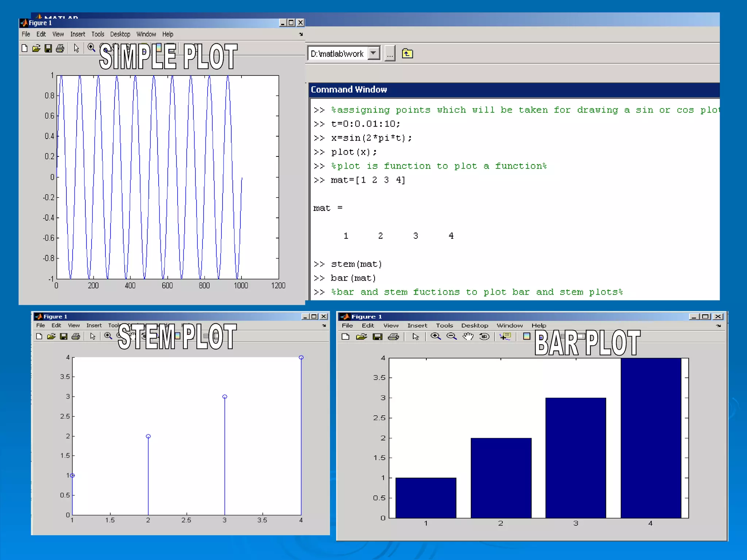Image resolution: width=747 pixels, height=560 pixels.
Task: Open Window menu in Simple Plot figure
Action: (146, 34)
